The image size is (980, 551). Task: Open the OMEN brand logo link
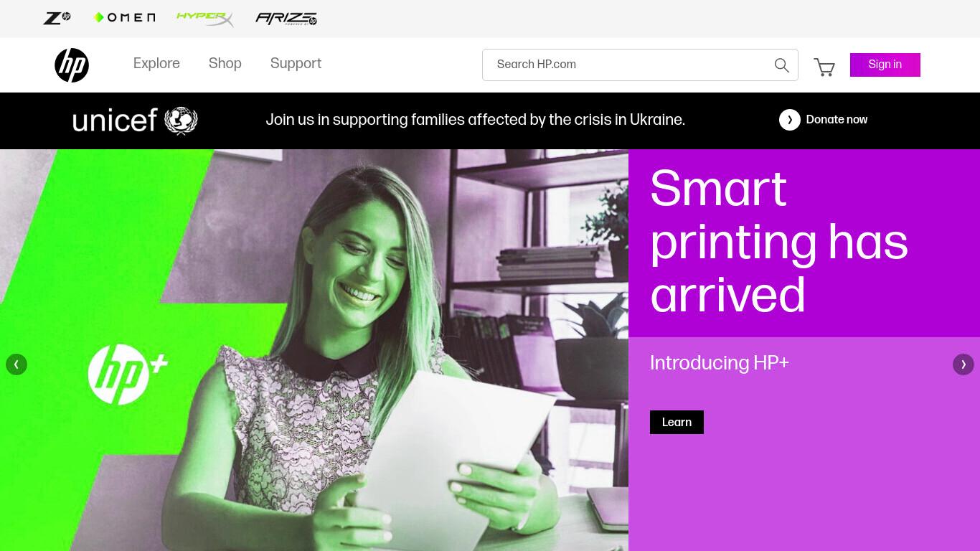(x=124, y=18)
